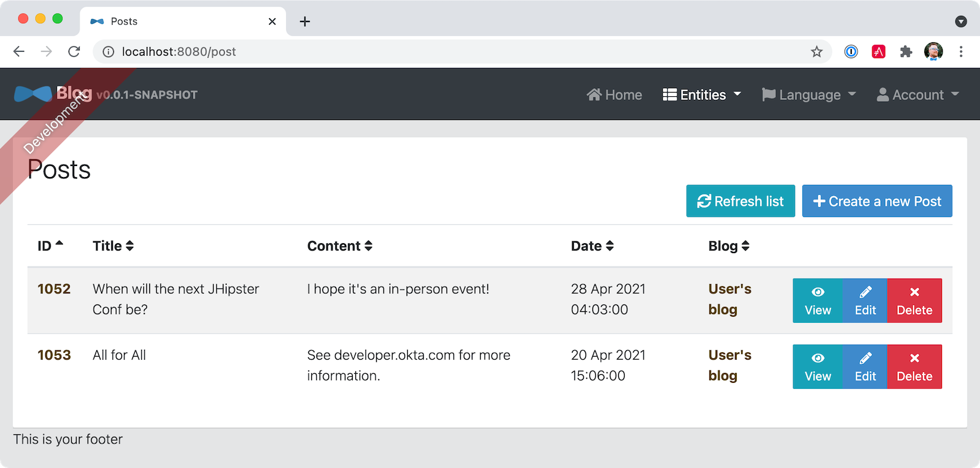Open the 1Password extension icon
This screenshot has width=980, height=468.
tap(851, 52)
